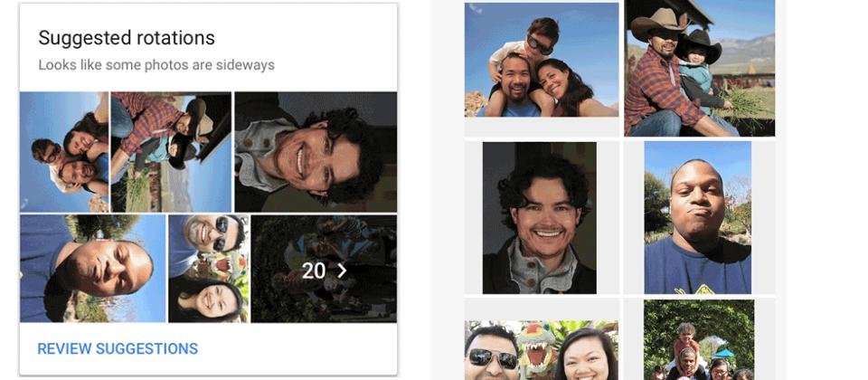The image size is (868, 380).
Task: Click Looks like some photos are sideways text
Action: (x=156, y=65)
